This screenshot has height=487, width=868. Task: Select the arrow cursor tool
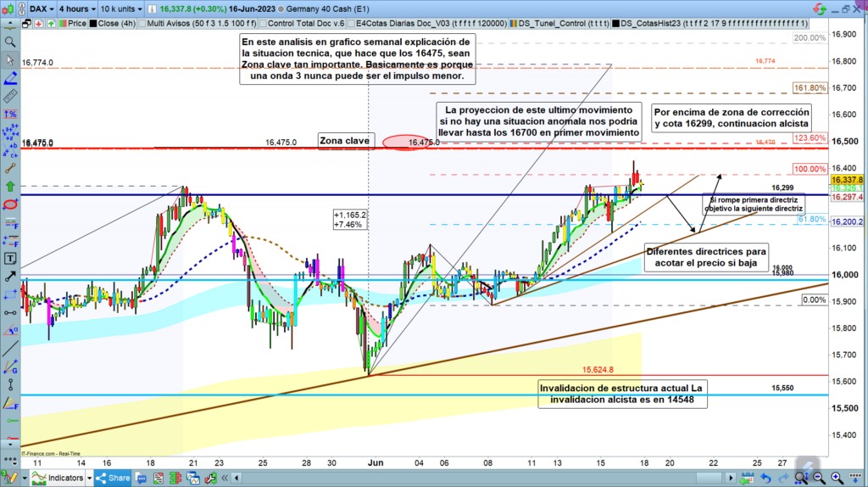point(10,60)
